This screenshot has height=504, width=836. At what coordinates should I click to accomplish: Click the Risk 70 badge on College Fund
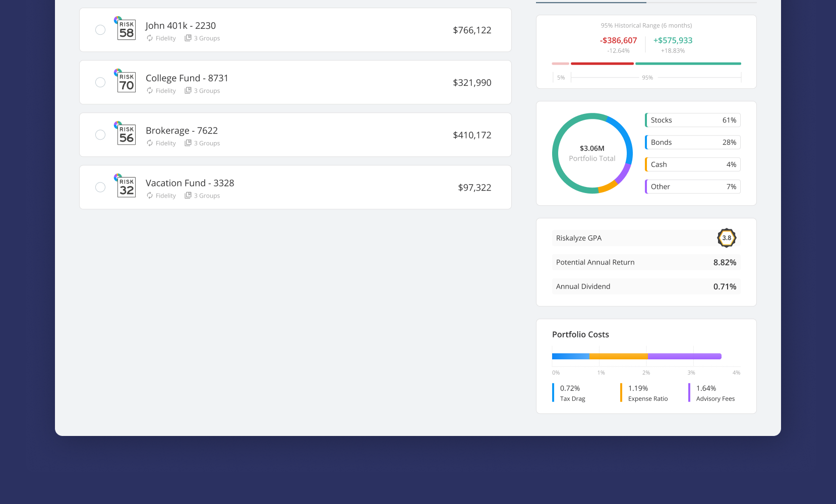(126, 82)
